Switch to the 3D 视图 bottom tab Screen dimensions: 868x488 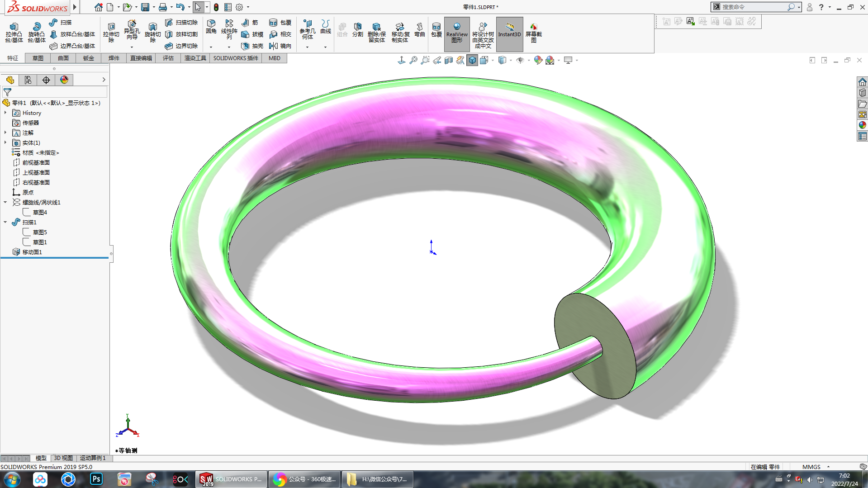(63, 458)
